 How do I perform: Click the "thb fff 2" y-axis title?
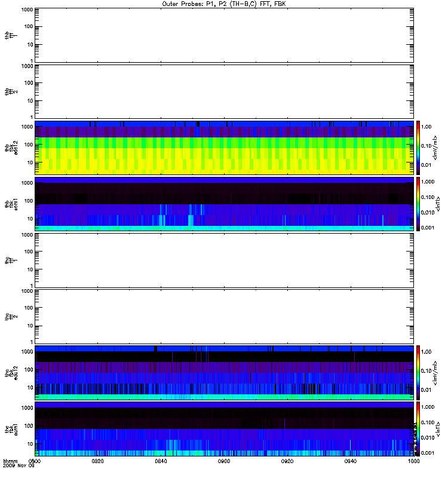[x=11, y=92]
